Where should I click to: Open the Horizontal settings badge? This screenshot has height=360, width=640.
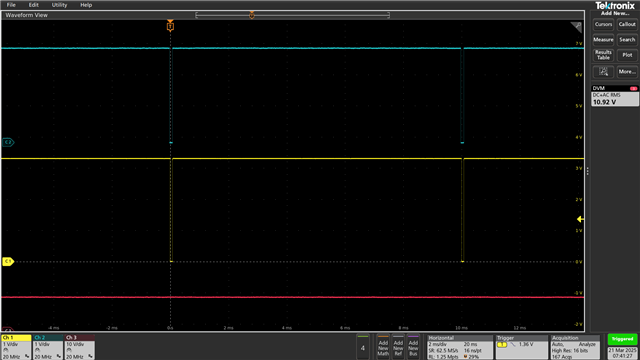coord(460,347)
